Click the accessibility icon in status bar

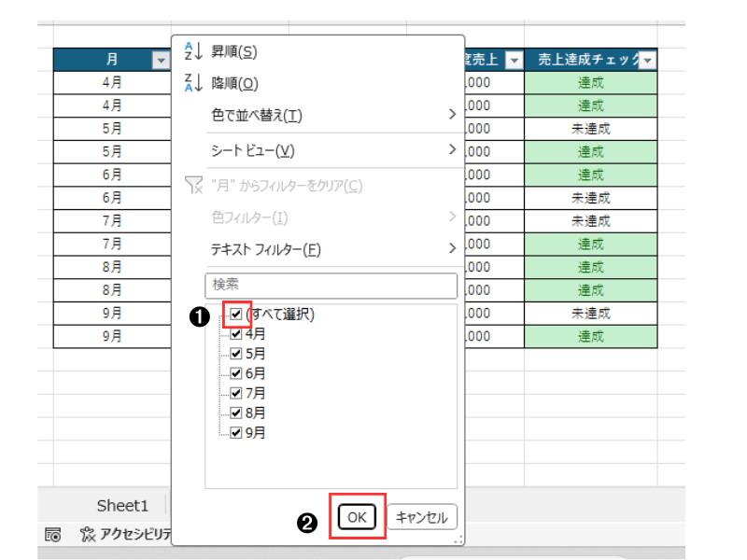[x=88, y=535]
